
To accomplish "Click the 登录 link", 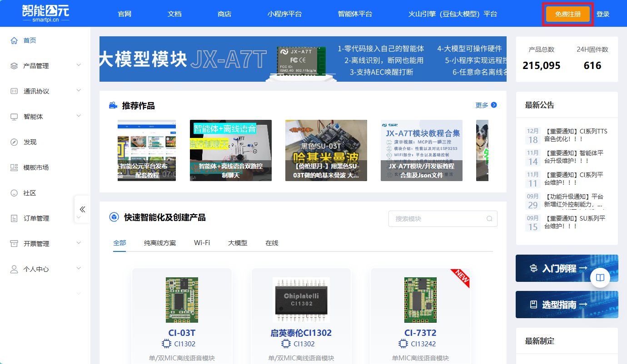I will (x=603, y=14).
